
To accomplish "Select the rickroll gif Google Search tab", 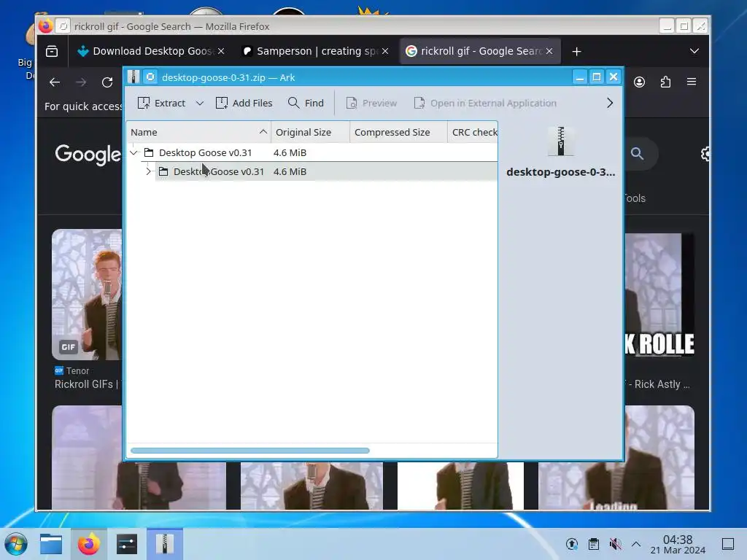I will click(480, 51).
